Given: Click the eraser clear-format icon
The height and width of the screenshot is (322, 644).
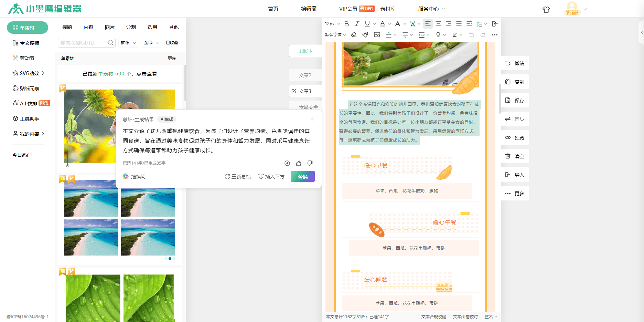Looking at the screenshot, I should click(354, 35).
